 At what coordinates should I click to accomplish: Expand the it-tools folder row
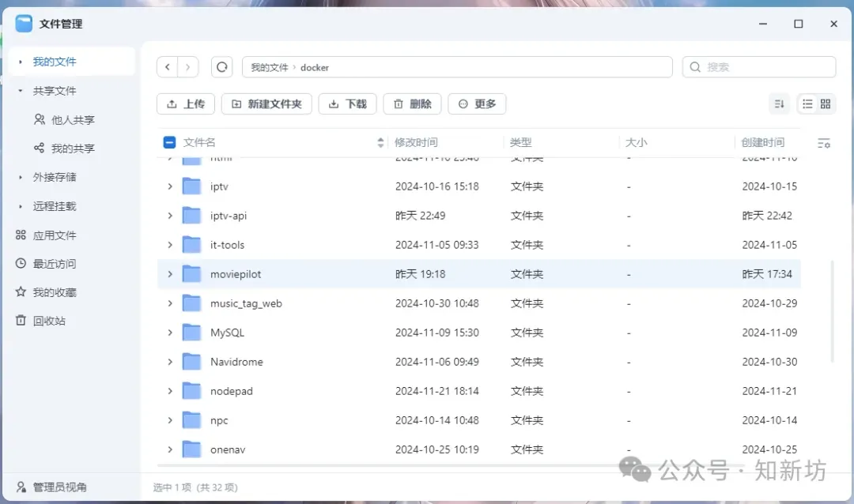coord(170,245)
